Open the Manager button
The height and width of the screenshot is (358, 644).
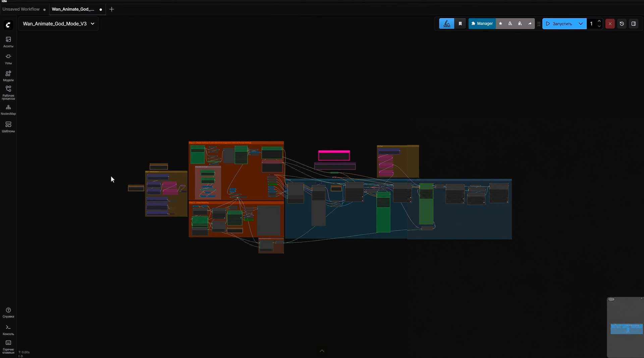point(482,23)
